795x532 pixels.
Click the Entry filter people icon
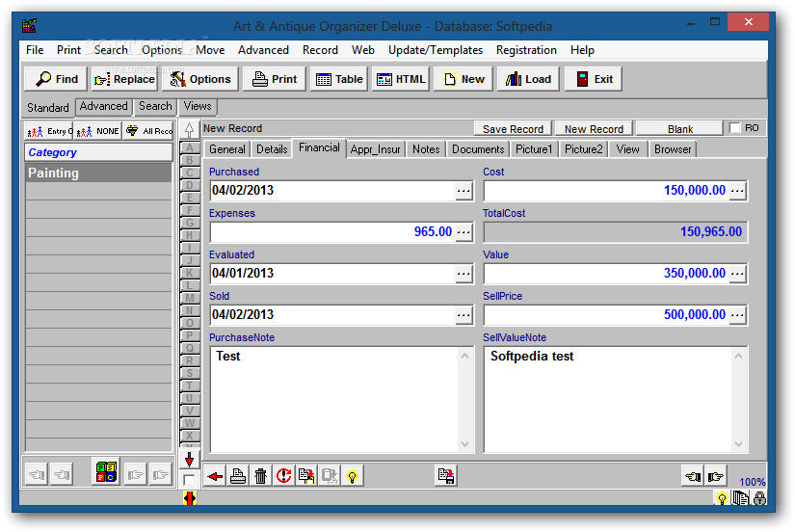(49, 131)
